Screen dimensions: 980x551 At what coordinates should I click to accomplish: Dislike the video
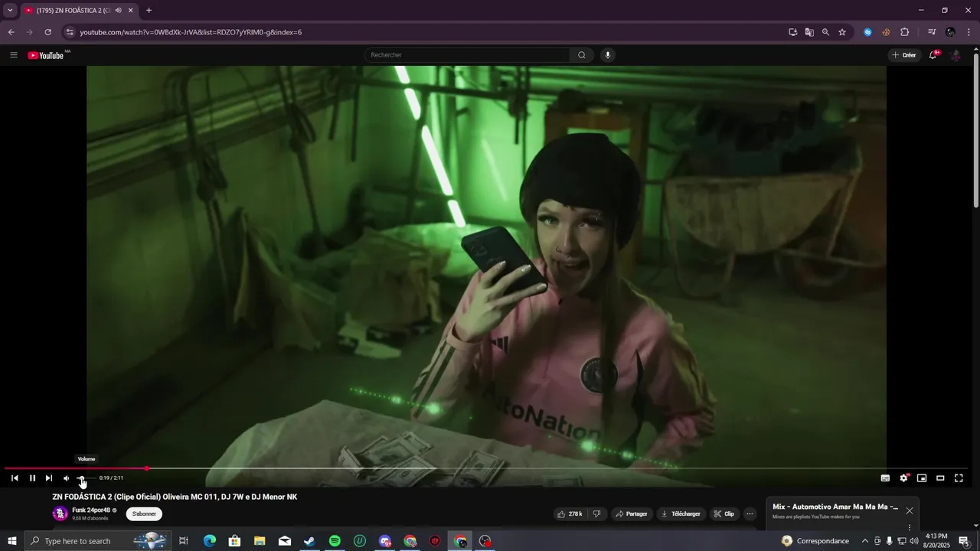[x=596, y=514]
